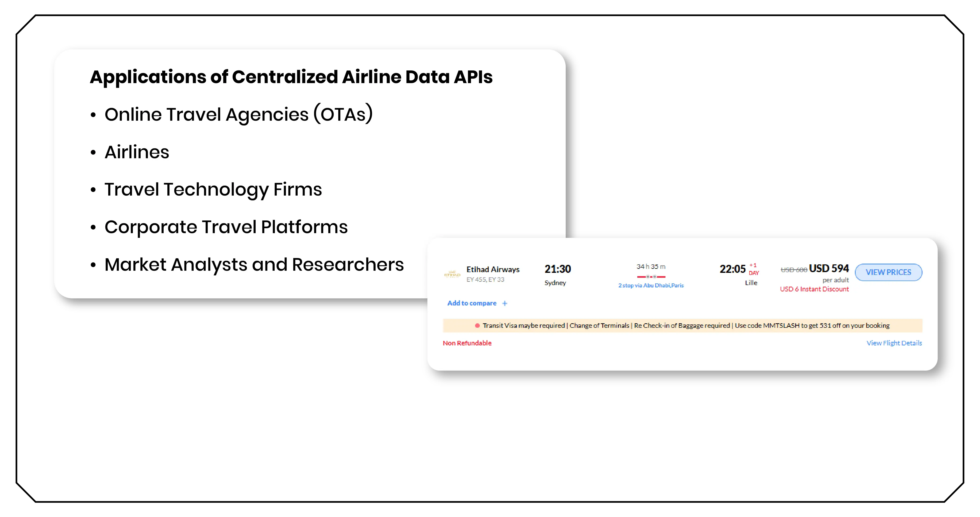Toggle Add to compare for the Etihad flight
Viewport: 980px width, 517px height.
pyautogui.click(x=472, y=303)
